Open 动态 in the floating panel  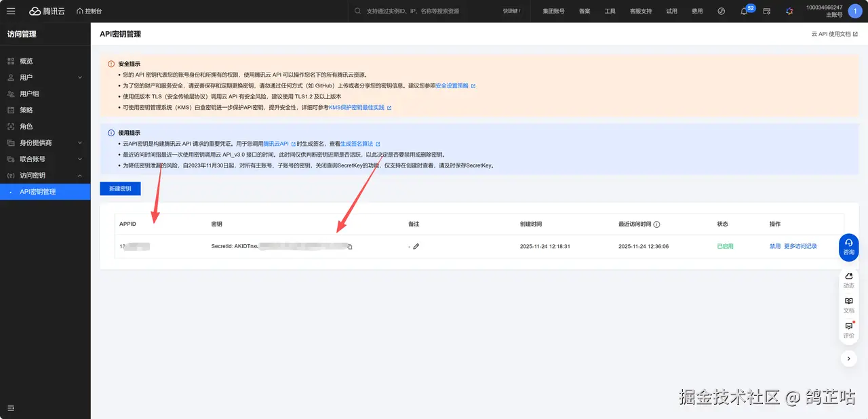[x=848, y=279]
